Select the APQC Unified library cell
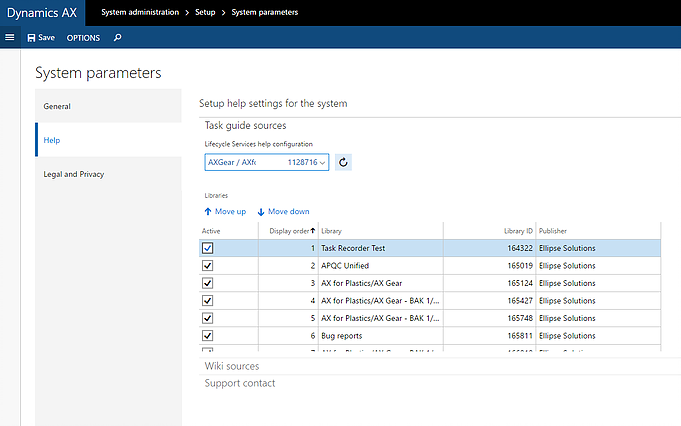This screenshot has height=426, width=681. (381, 265)
